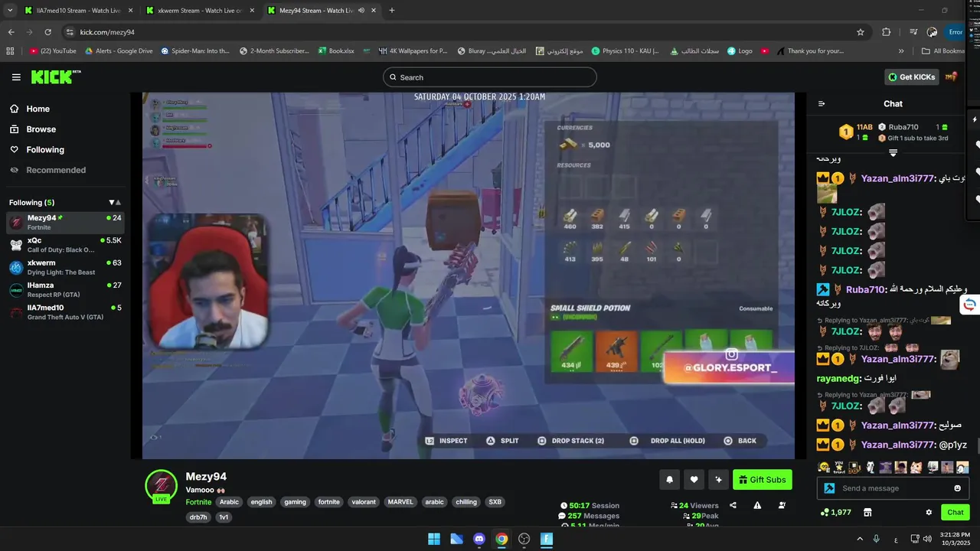Open xQc channel in Following list
980x551 pixels.
tap(65, 245)
